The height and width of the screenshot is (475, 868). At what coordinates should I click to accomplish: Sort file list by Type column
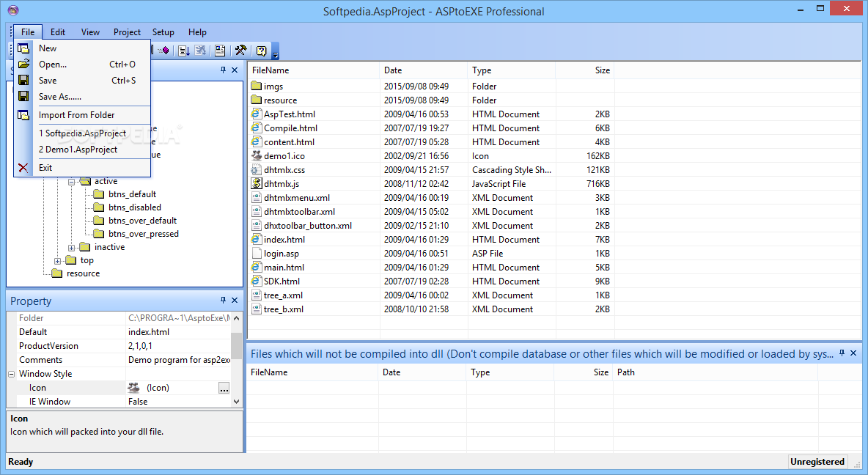pyautogui.click(x=512, y=70)
